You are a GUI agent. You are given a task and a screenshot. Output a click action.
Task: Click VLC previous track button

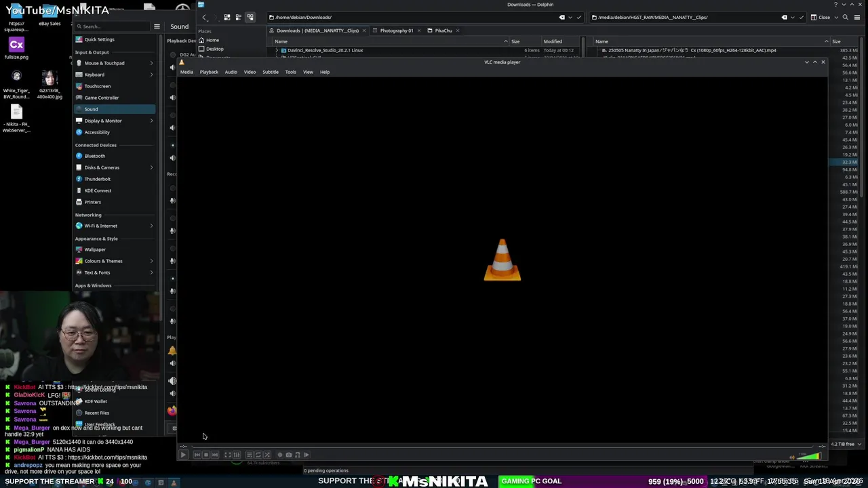[x=197, y=455]
